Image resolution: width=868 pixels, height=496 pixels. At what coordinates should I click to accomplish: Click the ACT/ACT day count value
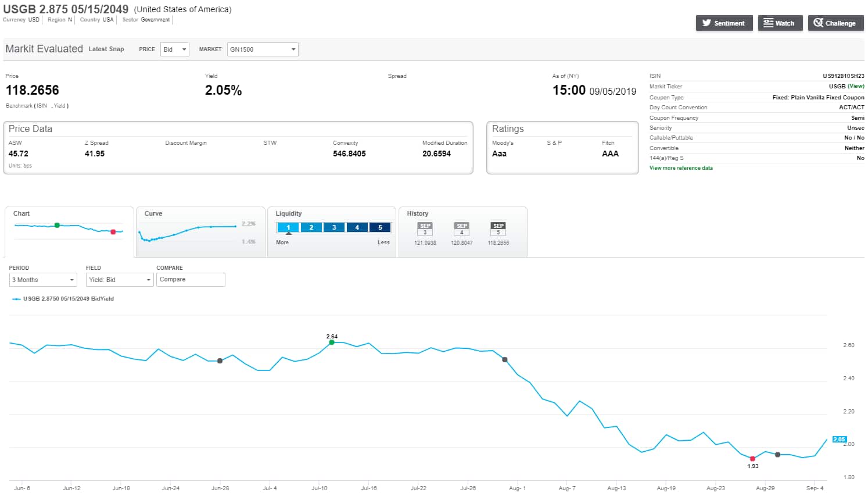pos(852,108)
